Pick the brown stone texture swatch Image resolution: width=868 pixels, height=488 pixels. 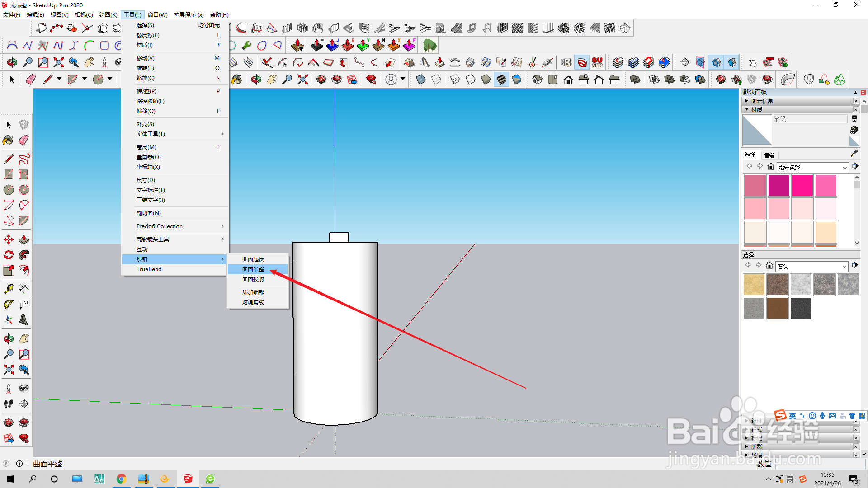777,308
